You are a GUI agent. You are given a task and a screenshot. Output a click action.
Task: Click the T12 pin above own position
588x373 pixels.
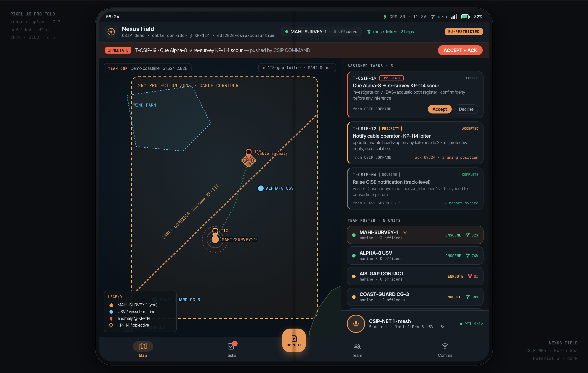[215, 231]
